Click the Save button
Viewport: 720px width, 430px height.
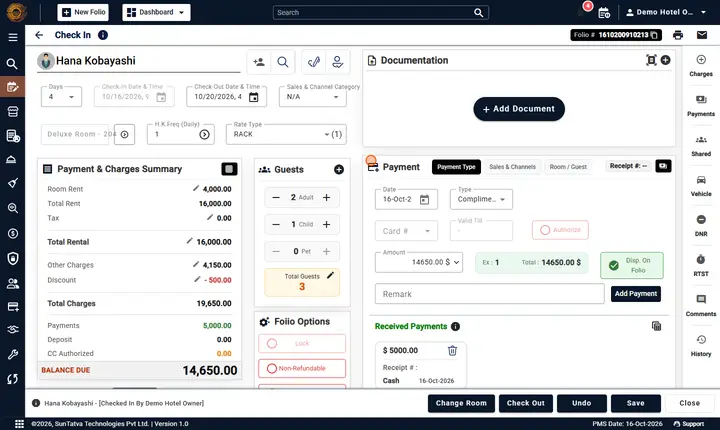pos(636,403)
